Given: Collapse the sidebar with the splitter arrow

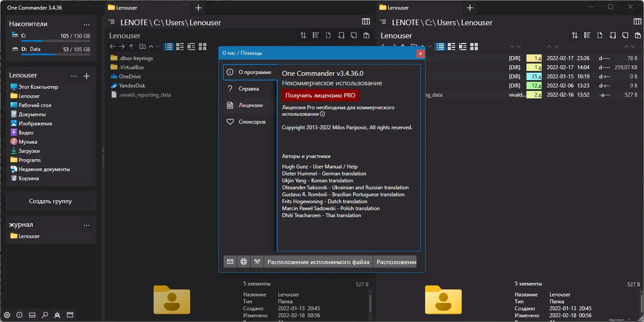Looking at the screenshot, I should pyautogui.click(x=103, y=150).
